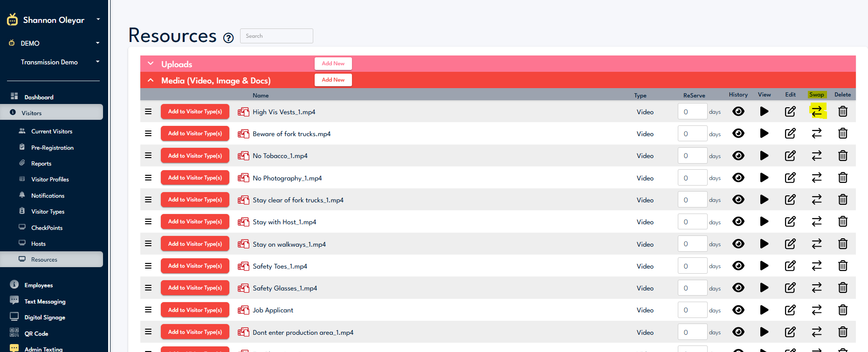Open Current Visitors page

pyautogui.click(x=52, y=131)
